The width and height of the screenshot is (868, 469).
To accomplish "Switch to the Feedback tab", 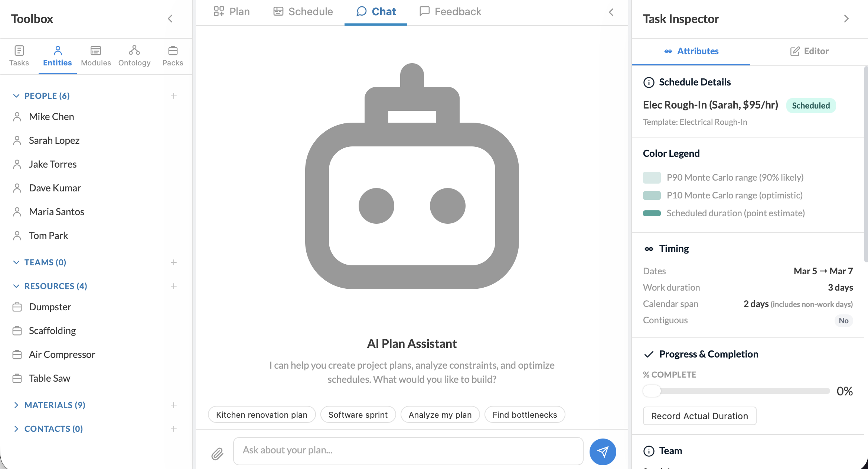I will (x=450, y=11).
